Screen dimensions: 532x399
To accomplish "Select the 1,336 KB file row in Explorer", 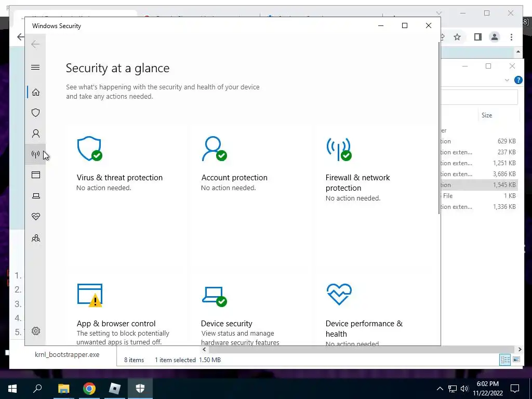I will [x=479, y=207].
